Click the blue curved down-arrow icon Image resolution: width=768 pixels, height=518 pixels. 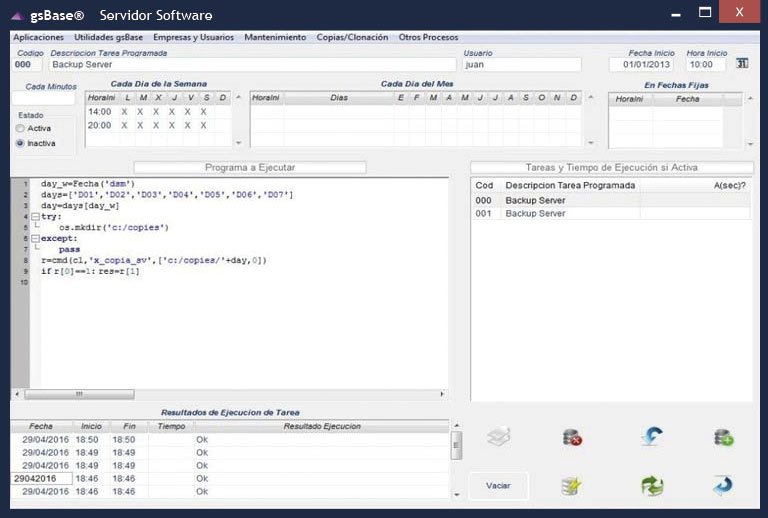652,435
